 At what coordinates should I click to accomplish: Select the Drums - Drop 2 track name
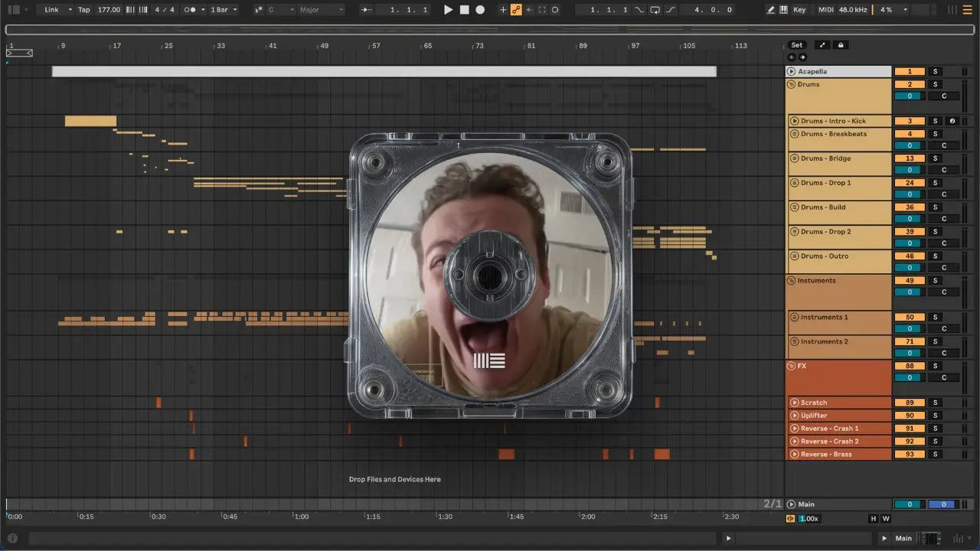pos(826,232)
